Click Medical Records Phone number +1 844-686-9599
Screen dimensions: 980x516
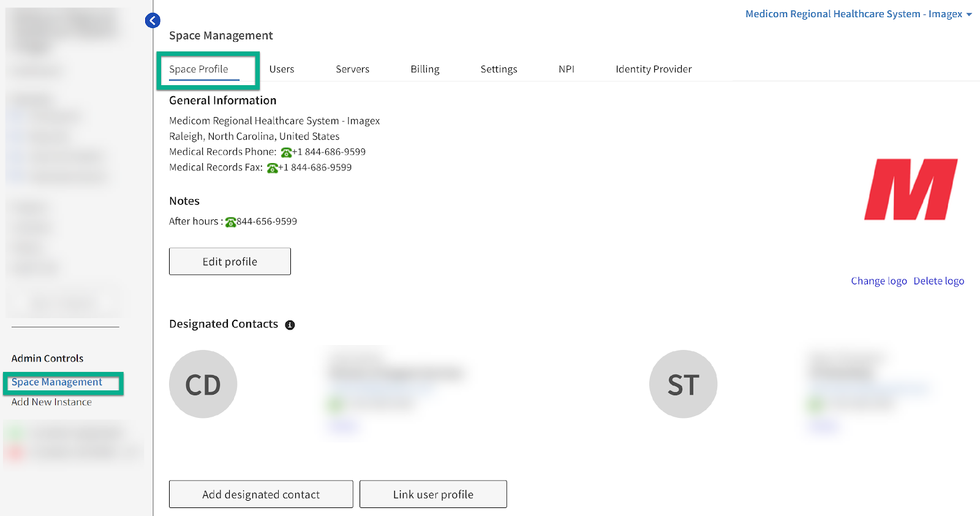[329, 152]
